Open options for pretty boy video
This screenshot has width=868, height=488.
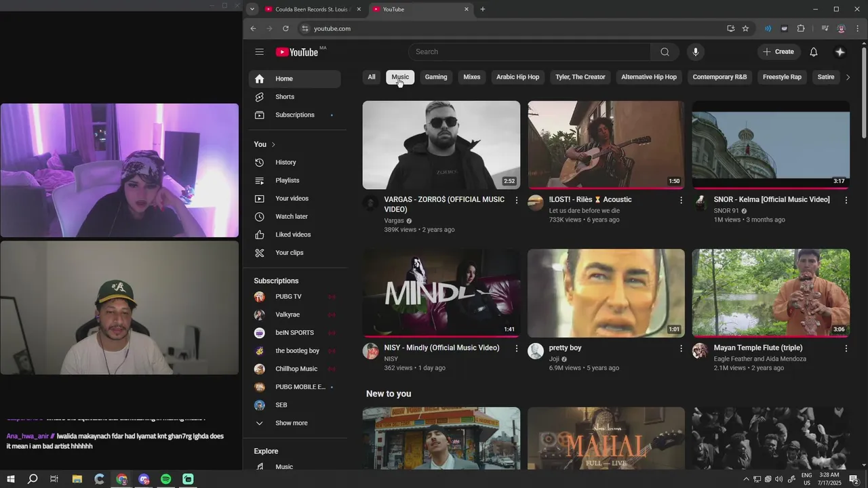tap(682, 348)
